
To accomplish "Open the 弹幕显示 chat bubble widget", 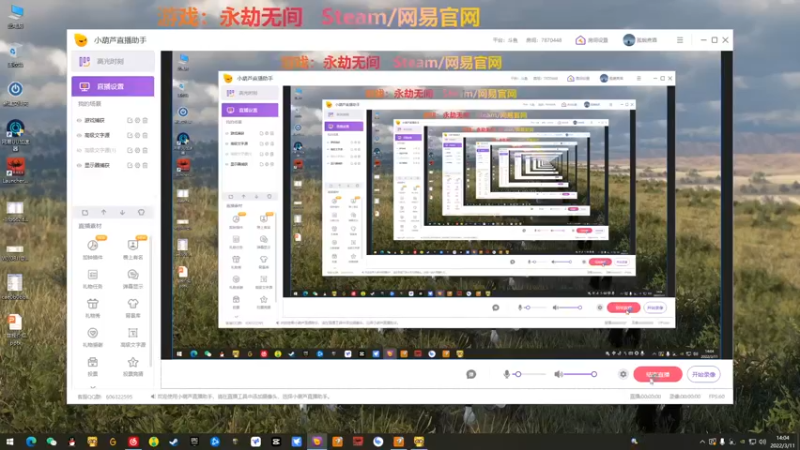I will tap(133, 278).
